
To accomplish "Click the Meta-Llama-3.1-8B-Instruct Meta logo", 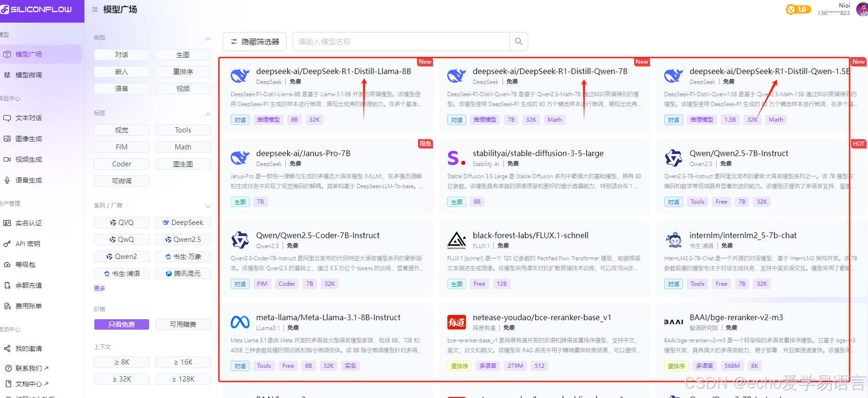I will [x=240, y=322].
